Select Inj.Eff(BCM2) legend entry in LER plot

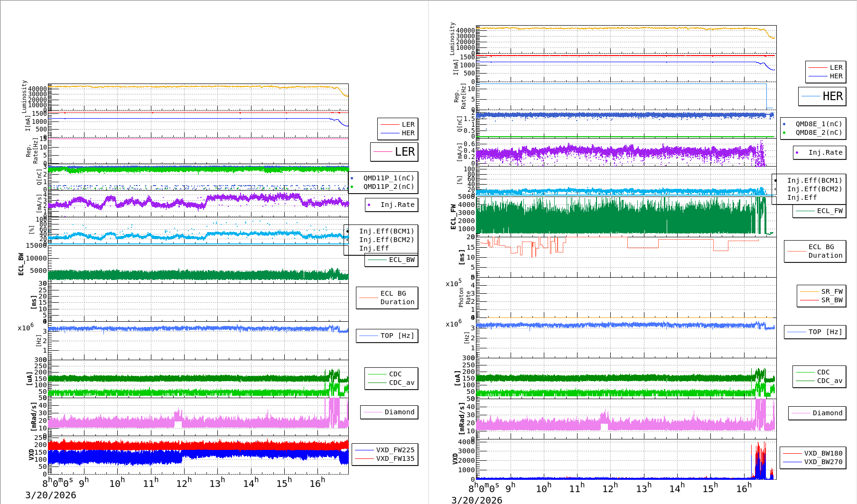point(386,240)
